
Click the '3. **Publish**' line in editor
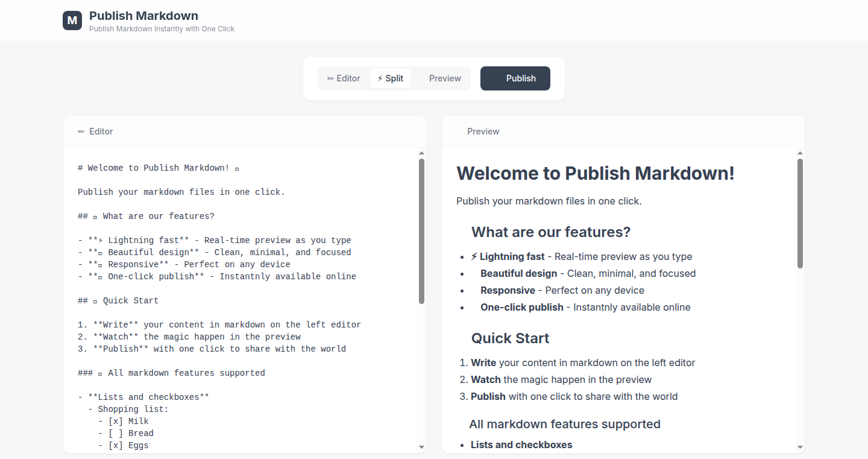pyautogui.click(x=212, y=349)
